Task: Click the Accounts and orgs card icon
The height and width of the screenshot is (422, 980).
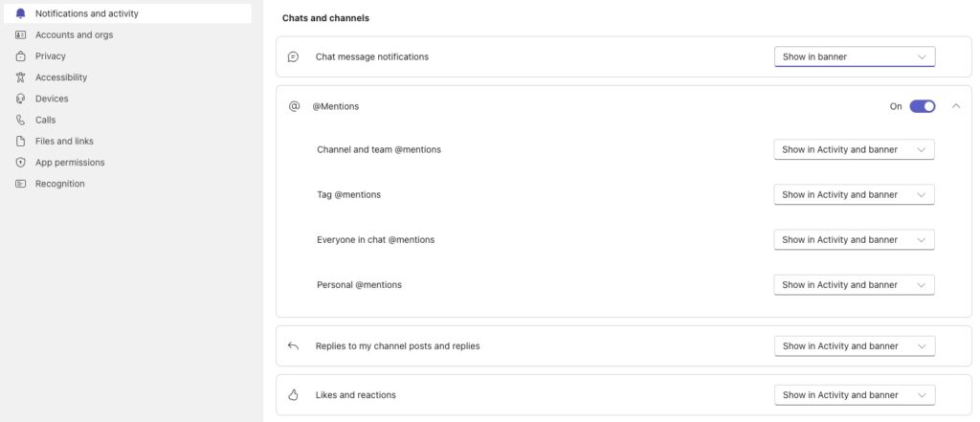Action: (x=20, y=34)
